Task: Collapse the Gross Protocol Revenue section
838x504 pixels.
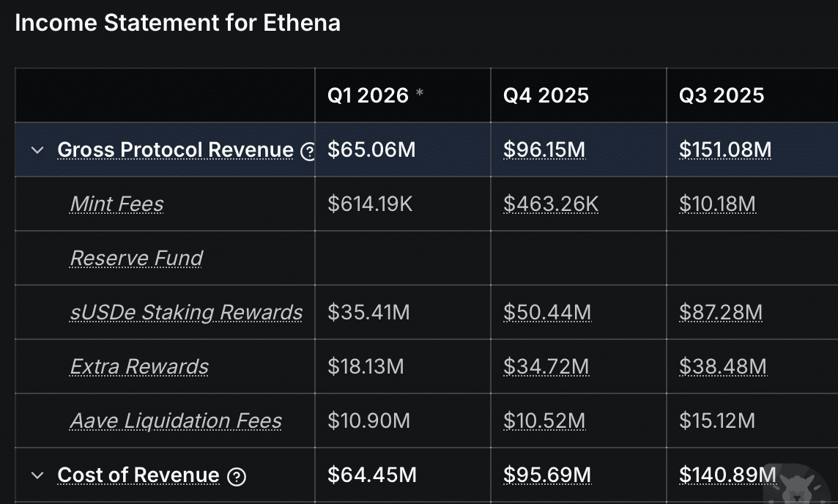Action: coord(39,149)
